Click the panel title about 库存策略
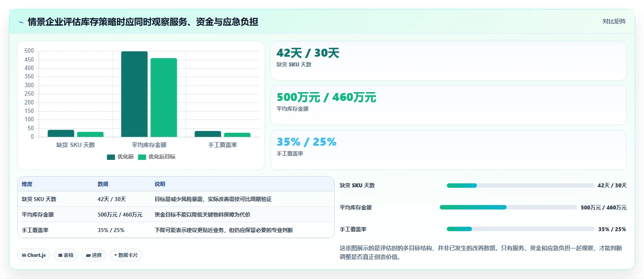Screen dimensions: 644x279 pos(143,22)
